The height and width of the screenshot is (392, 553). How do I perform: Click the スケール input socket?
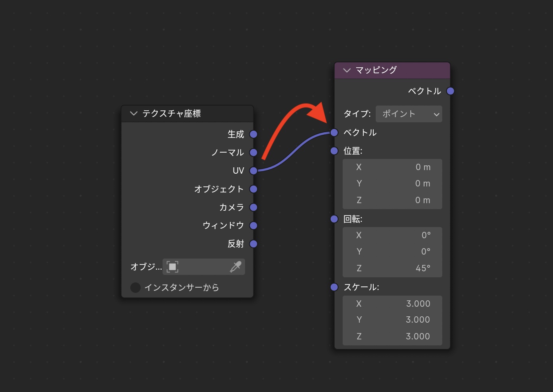tap(334, 287)
